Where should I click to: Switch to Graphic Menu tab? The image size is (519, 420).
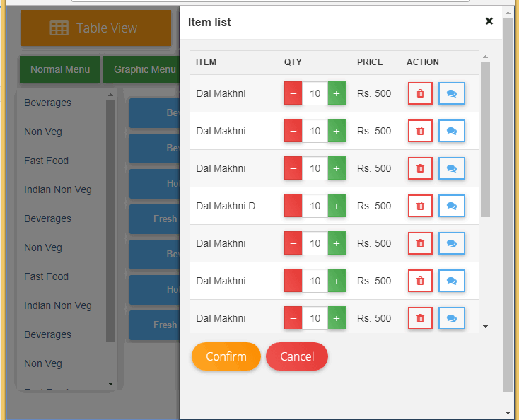point(144,69)
